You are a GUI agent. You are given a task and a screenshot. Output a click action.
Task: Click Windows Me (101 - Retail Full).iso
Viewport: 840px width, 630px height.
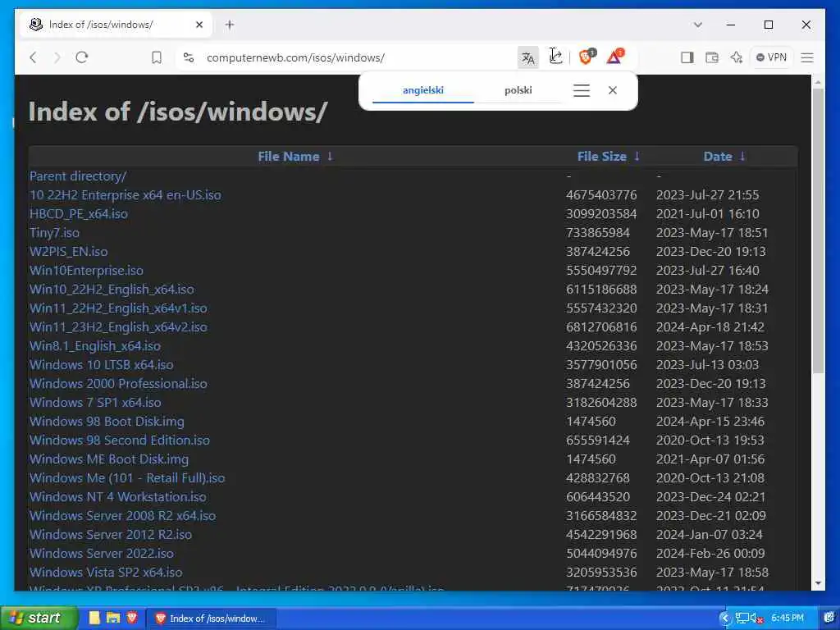coord(127,478)
